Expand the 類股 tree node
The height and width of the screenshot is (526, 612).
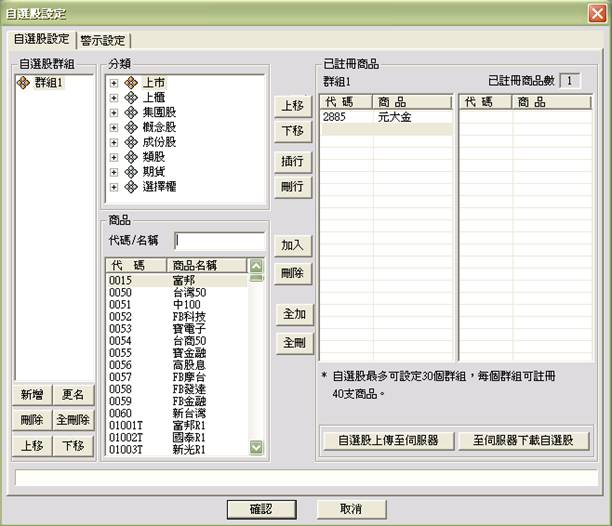pyautogui.click(x=115, y=157)
